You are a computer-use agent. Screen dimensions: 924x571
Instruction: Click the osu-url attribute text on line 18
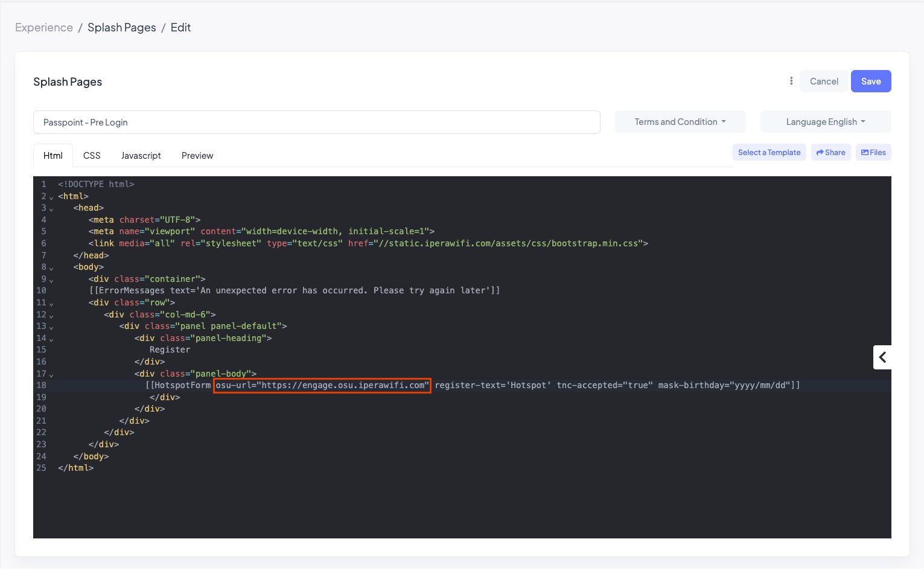(x=322, y=385)
